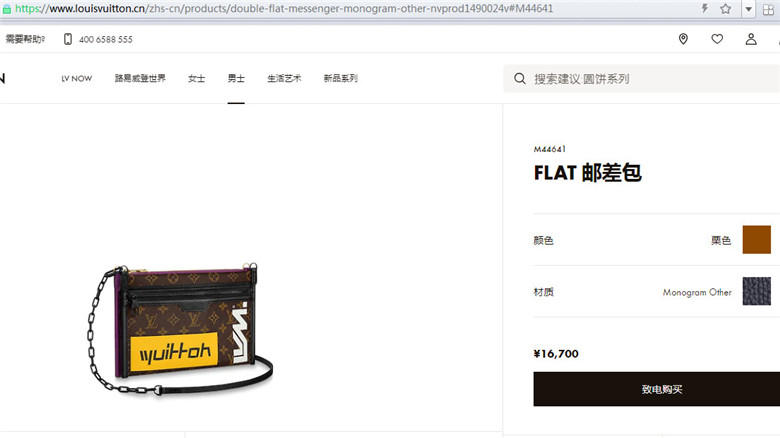Click the search suggestion input field
This screenshot has height=438, width=780.
point(642,79)
